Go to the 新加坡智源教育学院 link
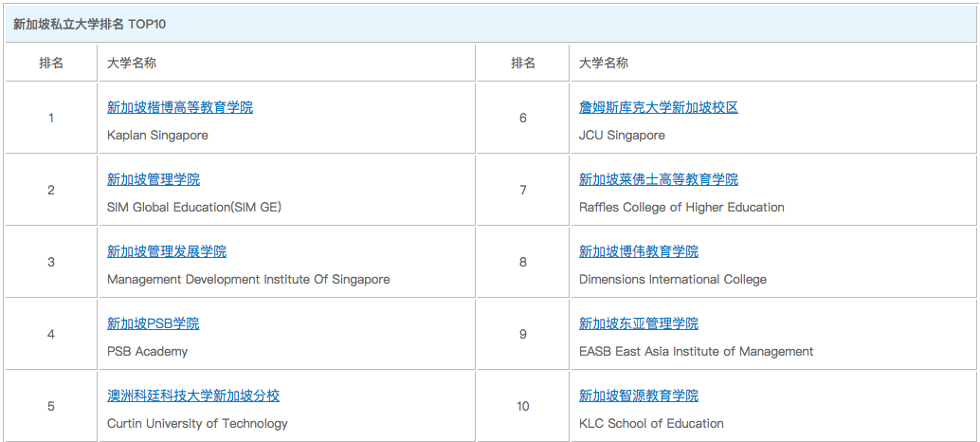The height and width of the screenshot is (442, 980). [x=639, y=396]
